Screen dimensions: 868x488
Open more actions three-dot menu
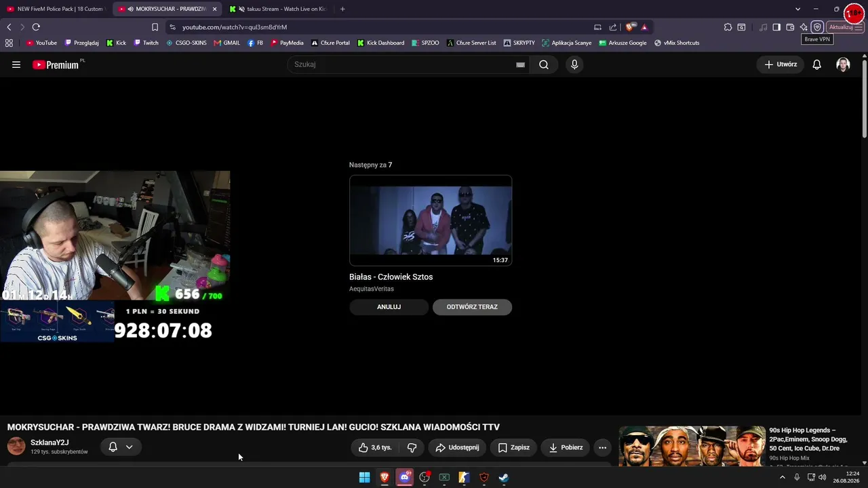pyautogui.click(x=602, y=447)
